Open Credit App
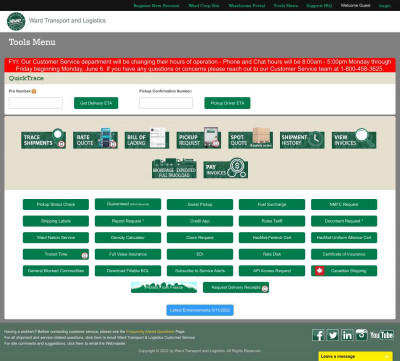The height and width of the screenshot is (361, 400). pyautogui.click(x=200, y=221)
